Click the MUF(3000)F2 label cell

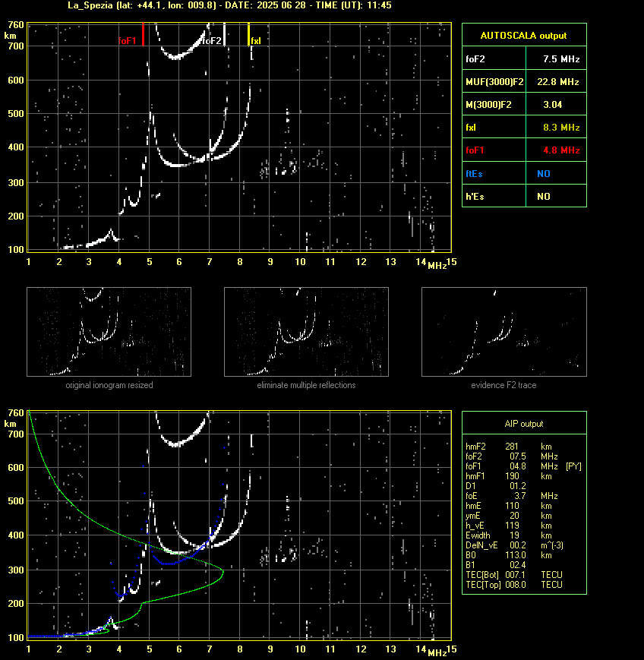pos(494,82)
